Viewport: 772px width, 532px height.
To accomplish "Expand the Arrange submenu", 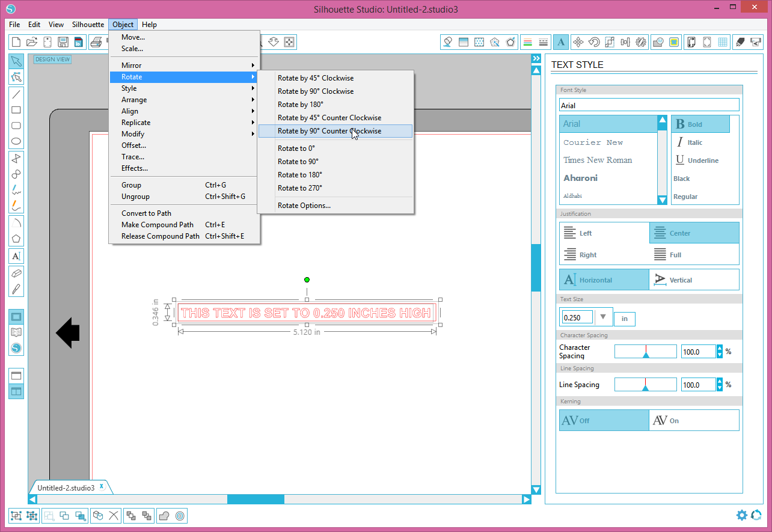I will click(x=184, y=100).
